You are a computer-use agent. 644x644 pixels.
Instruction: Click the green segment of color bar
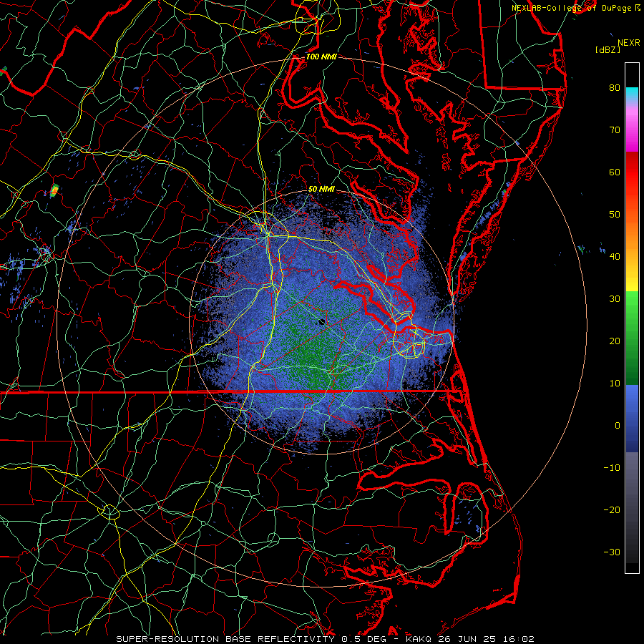632,338
